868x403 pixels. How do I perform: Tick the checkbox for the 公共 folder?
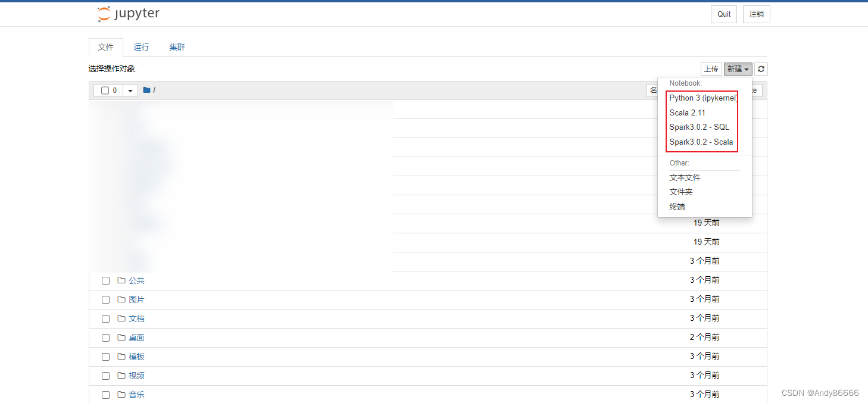[x=105, y=280]
